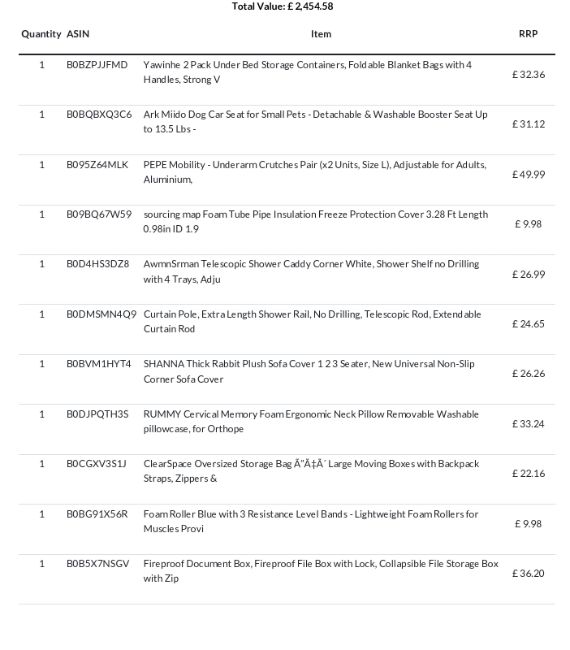The height and width of the screenshot is (650, 570).
Task: Click the Curtain Pole Shower Rail item
Action: click(312, 321)
